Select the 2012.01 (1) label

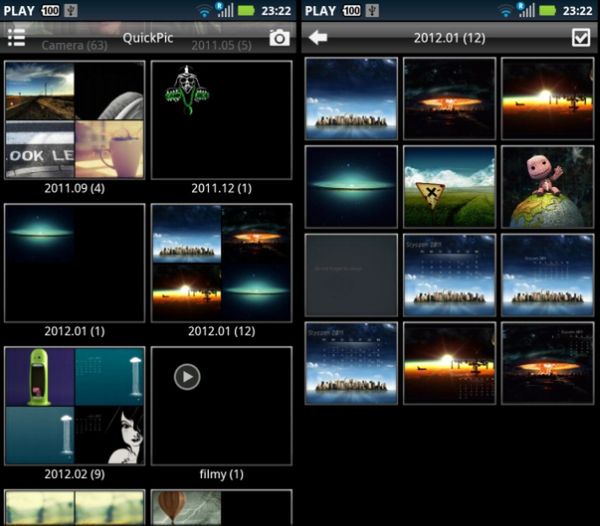[x=75, y=331]
